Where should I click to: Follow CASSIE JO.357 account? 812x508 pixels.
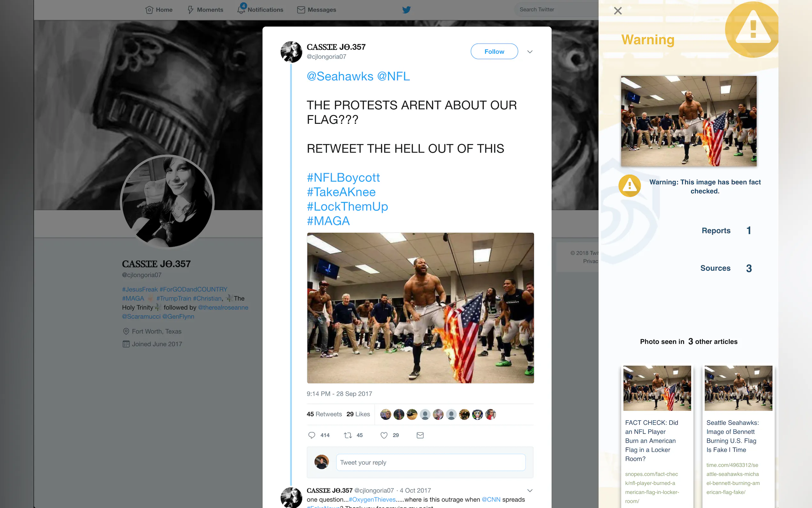494,52
